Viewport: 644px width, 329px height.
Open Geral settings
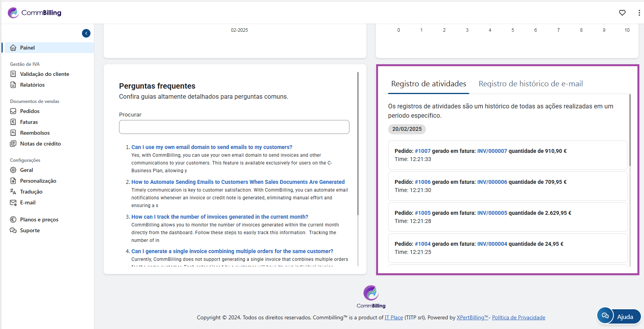26,170
